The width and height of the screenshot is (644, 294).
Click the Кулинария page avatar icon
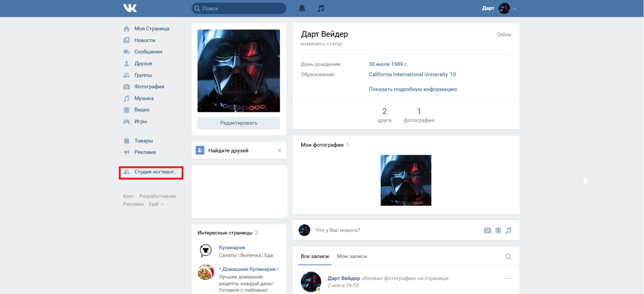(205, 251)
